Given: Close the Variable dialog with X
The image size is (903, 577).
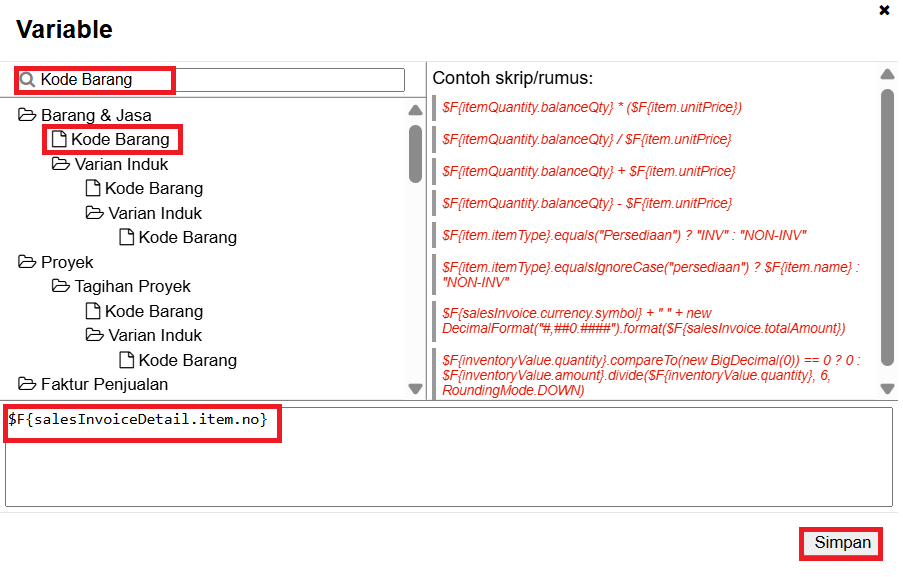Looking at the screenshot, I should pos(884,11).
